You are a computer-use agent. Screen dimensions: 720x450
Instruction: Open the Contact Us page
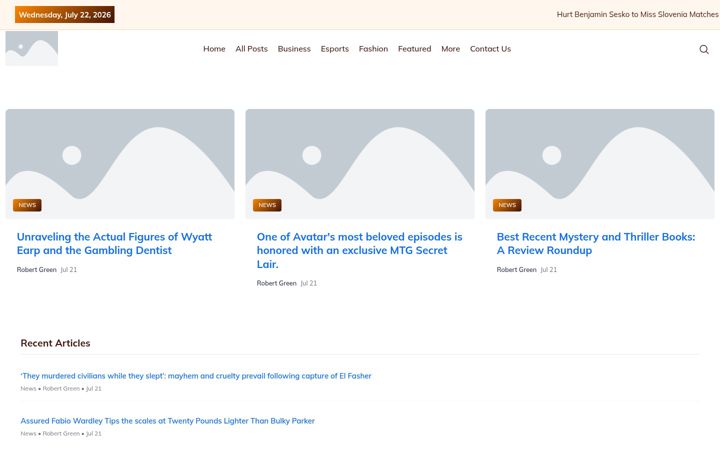point(490,49)
